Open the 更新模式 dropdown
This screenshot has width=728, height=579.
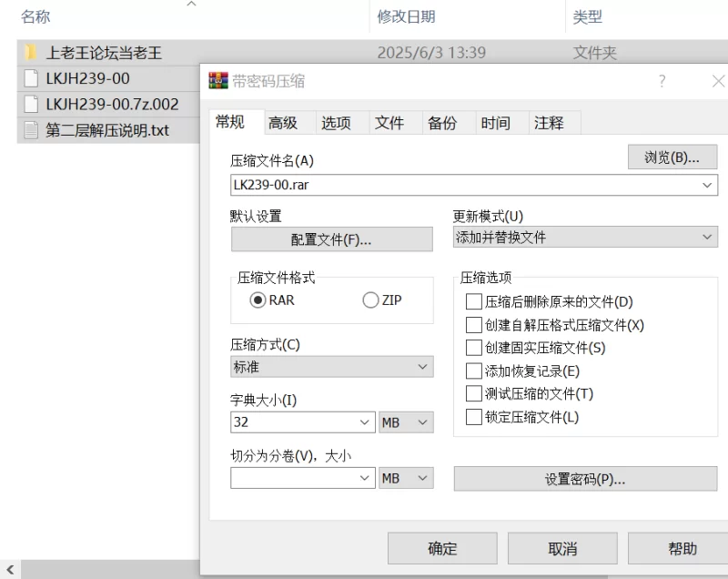585,238
